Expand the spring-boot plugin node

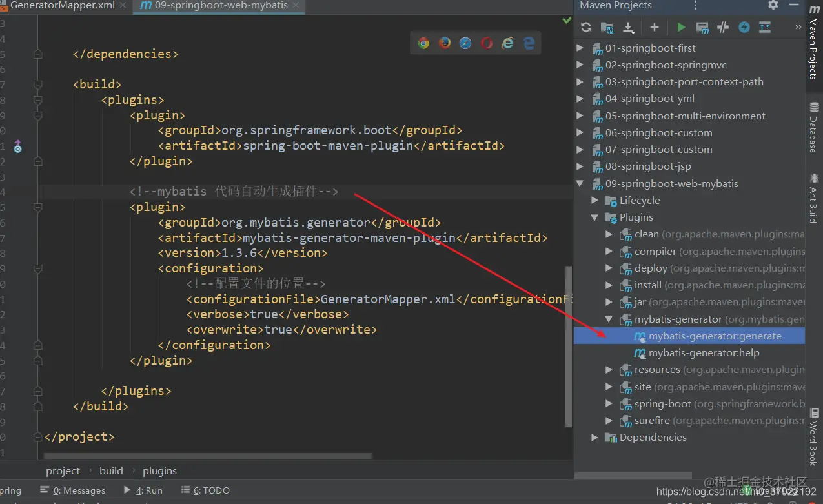(609, 404)
